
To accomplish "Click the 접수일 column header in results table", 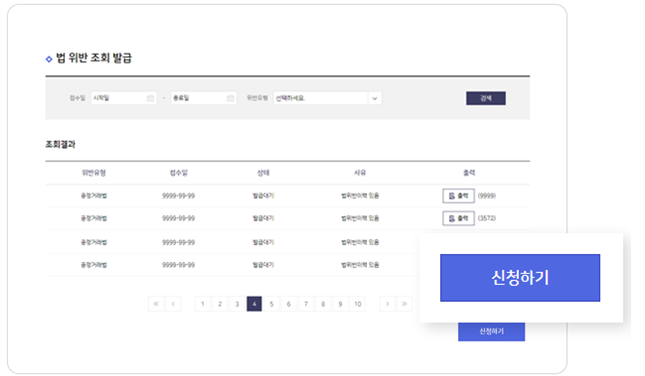I will [x=179, y=173].
